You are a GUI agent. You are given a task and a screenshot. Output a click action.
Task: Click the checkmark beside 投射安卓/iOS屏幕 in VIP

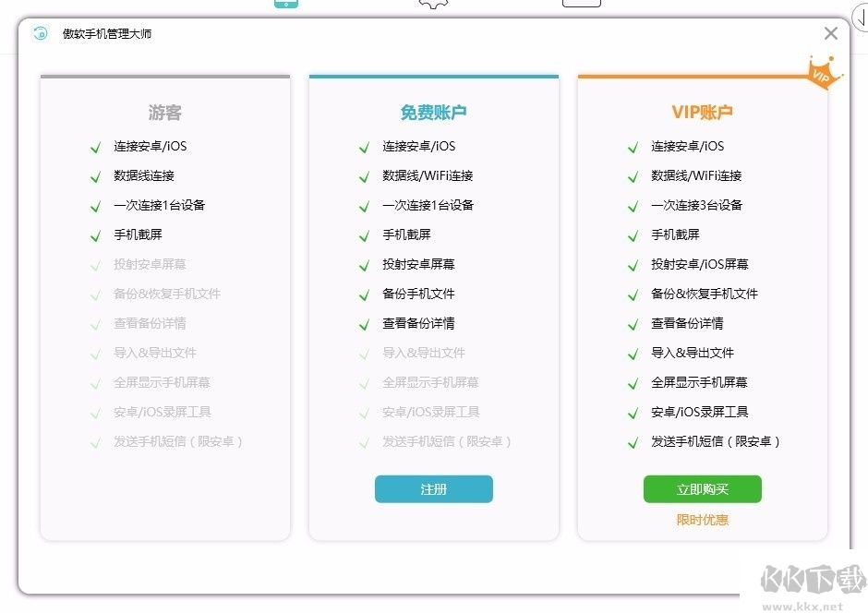[x=633, y=264]
